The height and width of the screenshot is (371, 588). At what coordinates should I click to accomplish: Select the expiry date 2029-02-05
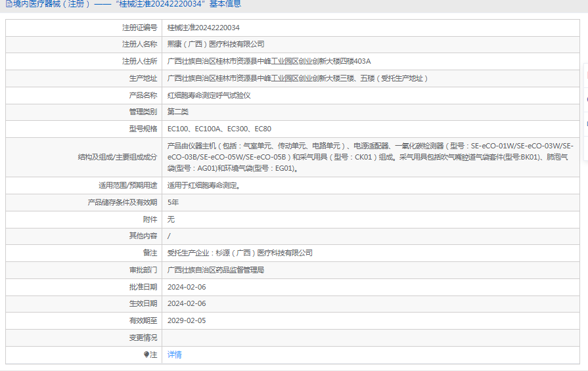coord(187,321)
